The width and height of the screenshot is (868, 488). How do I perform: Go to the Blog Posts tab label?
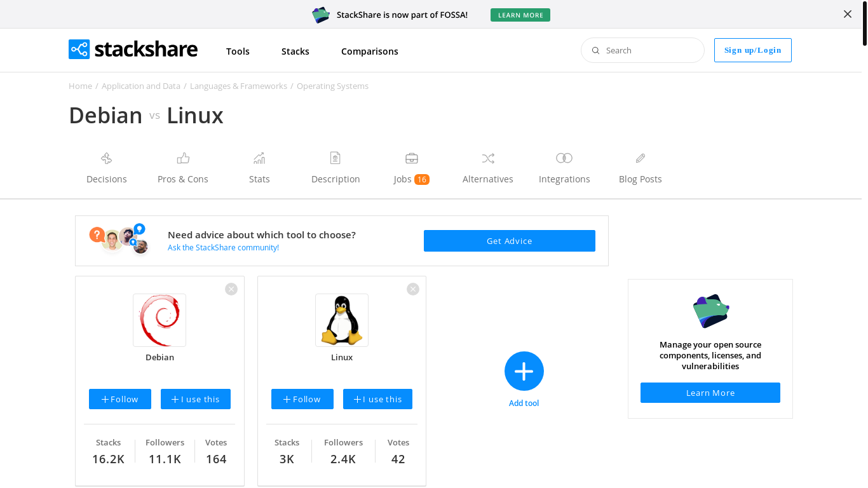tap(641, 179)
